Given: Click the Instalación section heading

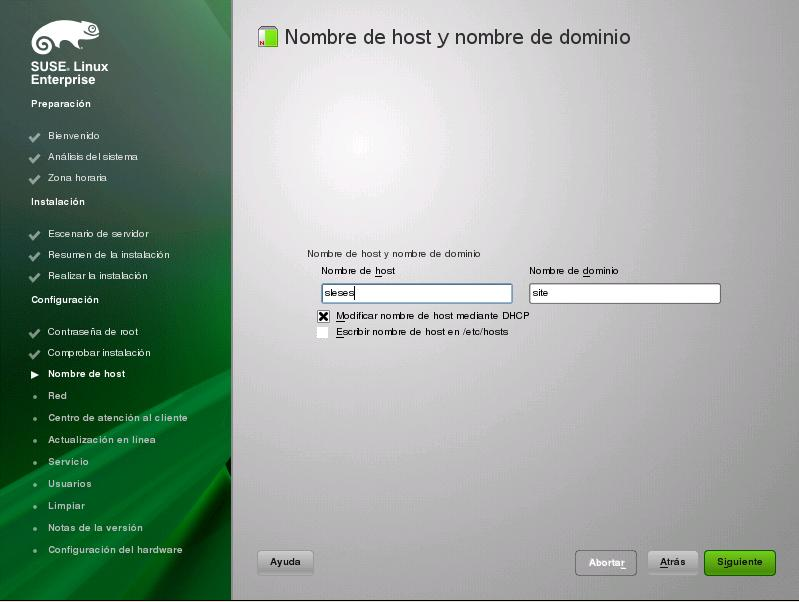Looking at the screenshot, I should coord(58,202).
